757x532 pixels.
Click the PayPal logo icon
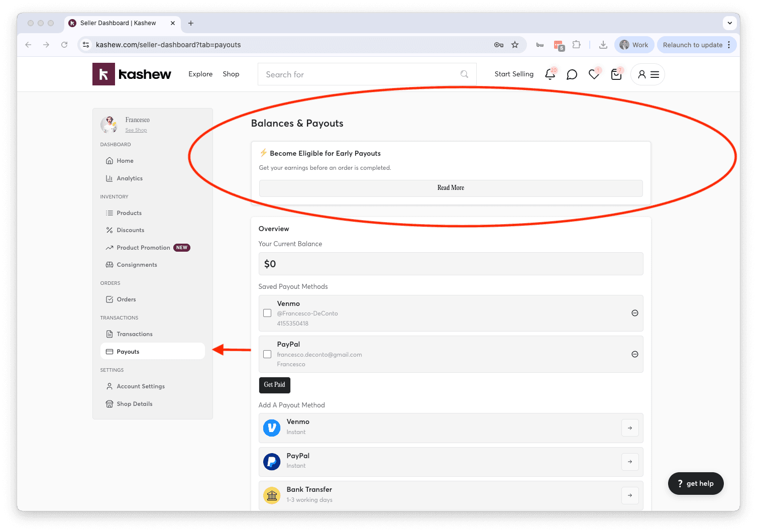(x=272, y=462)
